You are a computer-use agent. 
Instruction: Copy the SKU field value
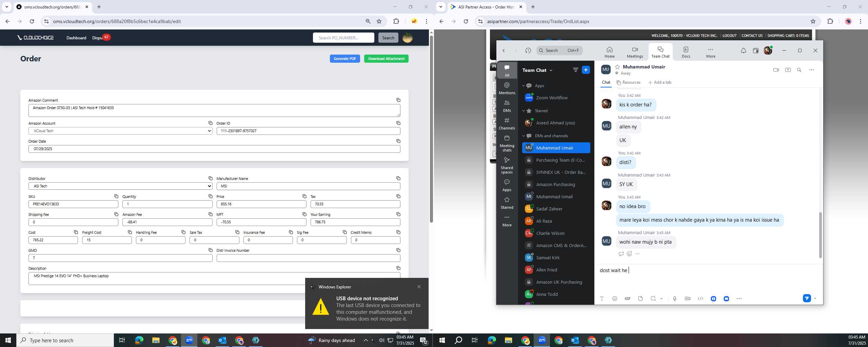click(x=116, y=196)
